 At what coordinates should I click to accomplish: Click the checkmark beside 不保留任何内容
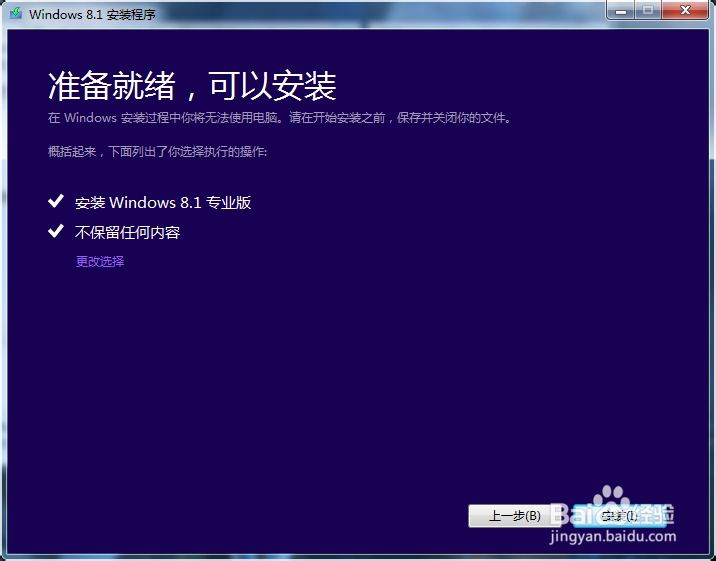point(56,231)
